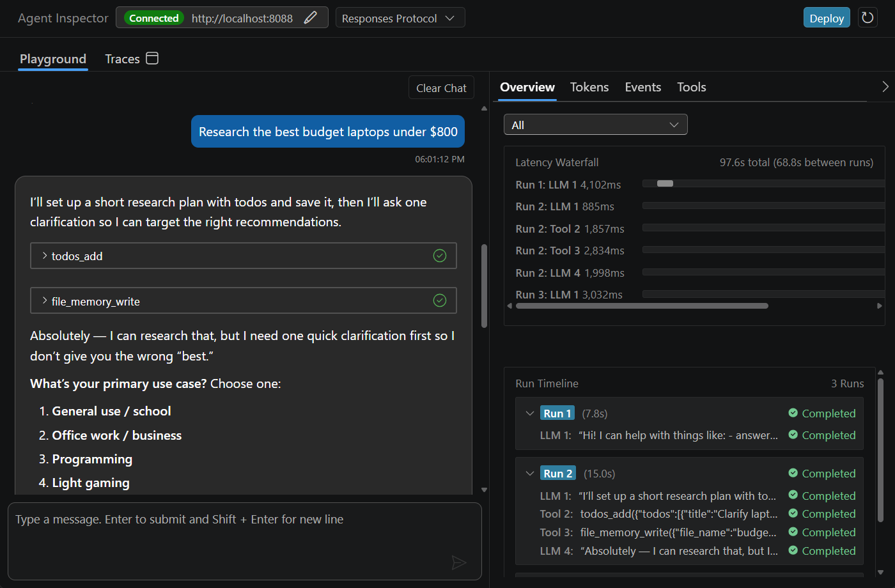Click the "Programming" option text
The image size is (895, 588).
92,460
